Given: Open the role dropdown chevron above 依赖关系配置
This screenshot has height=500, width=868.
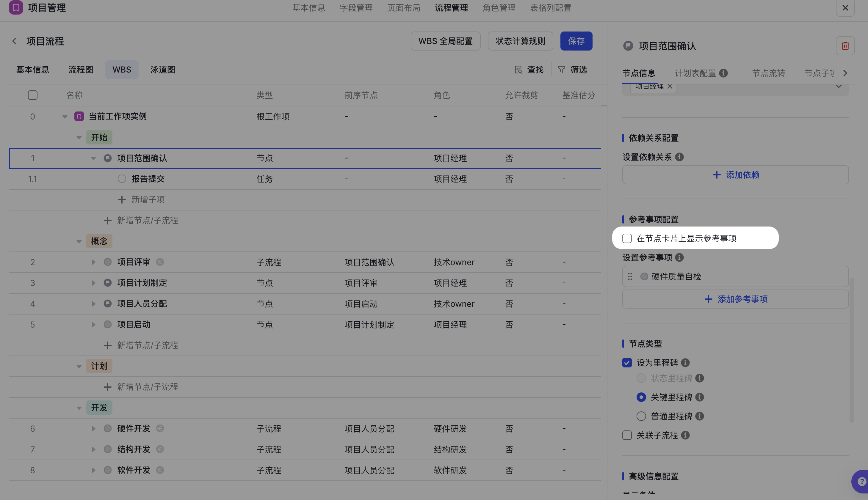Looking at the screenshot, I should [x=839, y=86].
